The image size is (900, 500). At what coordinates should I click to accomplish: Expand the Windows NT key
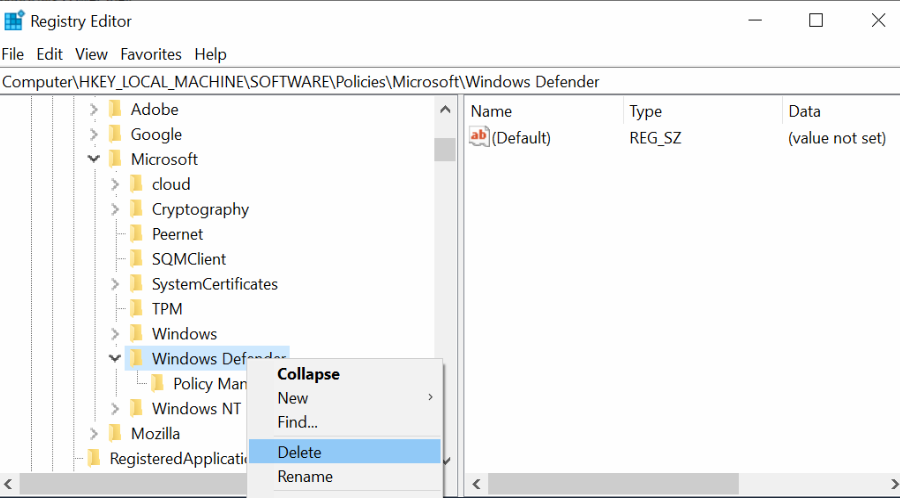coord(115,408)
